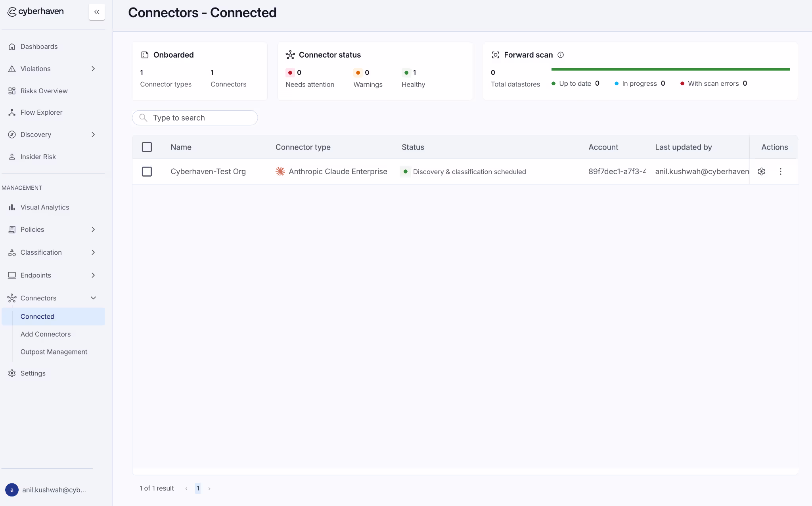Expand the Classification submenu chevron

(93, 252)
